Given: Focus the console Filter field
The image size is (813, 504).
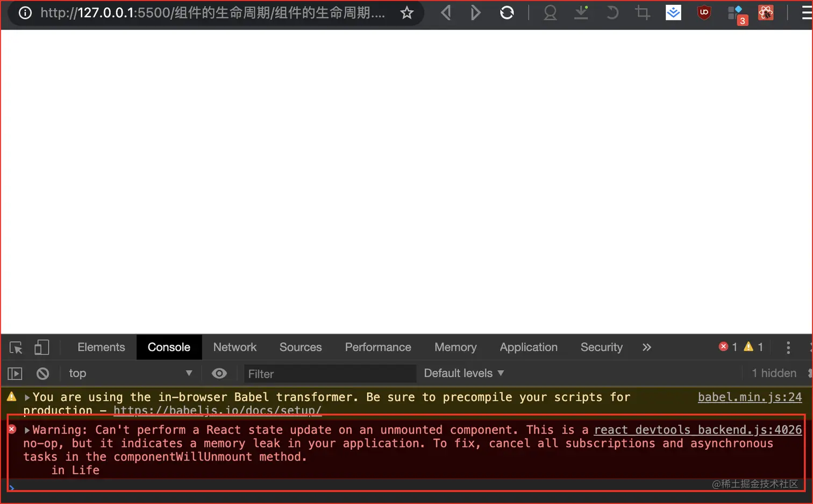Looking at the screenshot, I should (x=330, y=373).
